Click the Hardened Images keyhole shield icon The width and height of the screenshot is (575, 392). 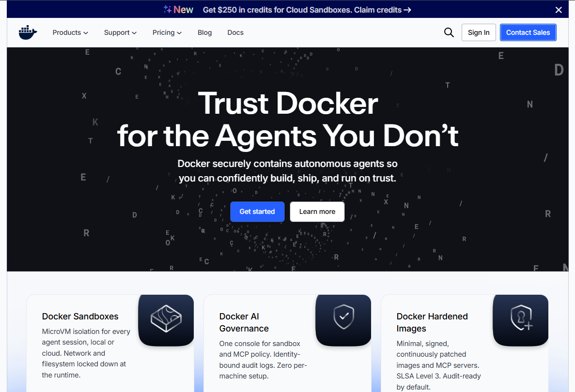tap(521, 317)
